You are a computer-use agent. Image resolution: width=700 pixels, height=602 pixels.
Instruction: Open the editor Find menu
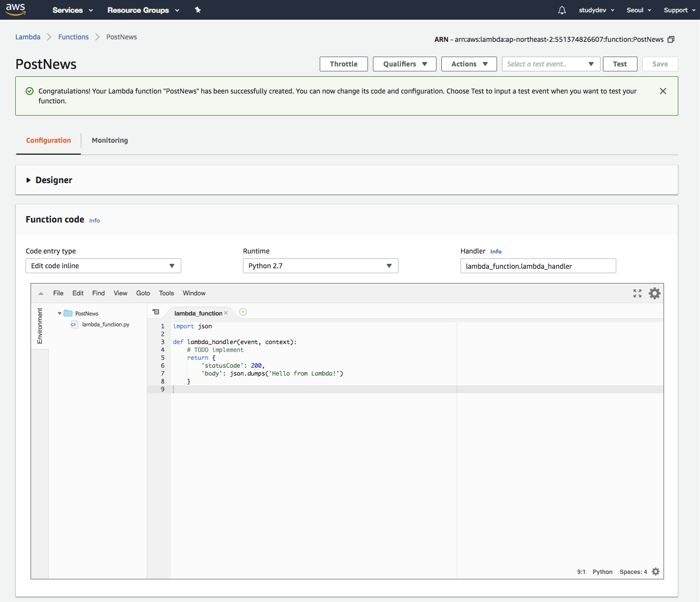click(99, 293)
